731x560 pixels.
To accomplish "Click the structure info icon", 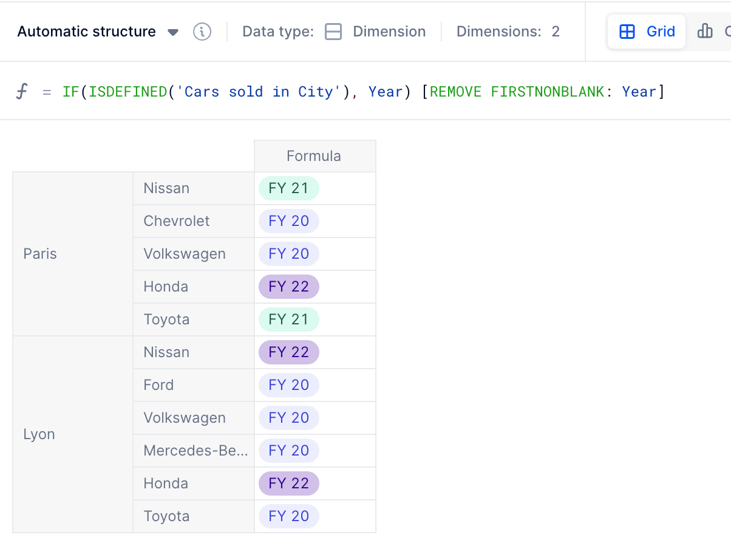I will 202,32.
